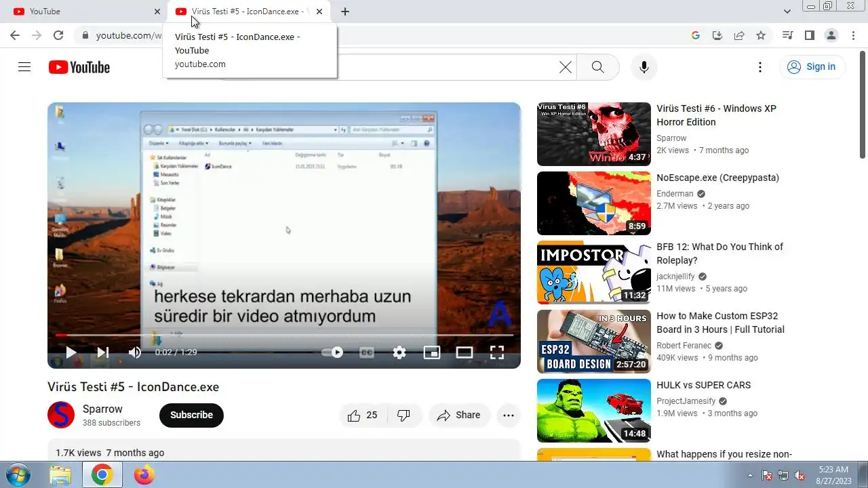Viewport: 868px width, 488px height.
Task: Toggle the autoplay switch in the player
Action: click(332, 352)
